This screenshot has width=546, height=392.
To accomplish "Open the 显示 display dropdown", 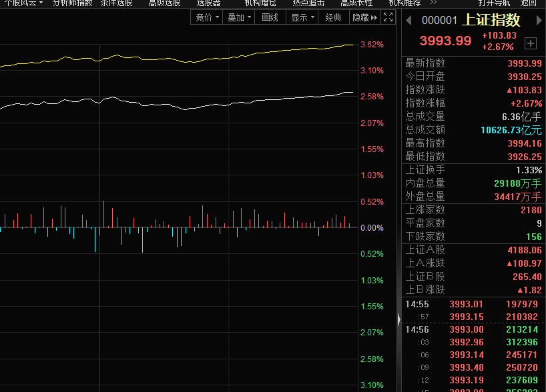I will click(302, 17).
